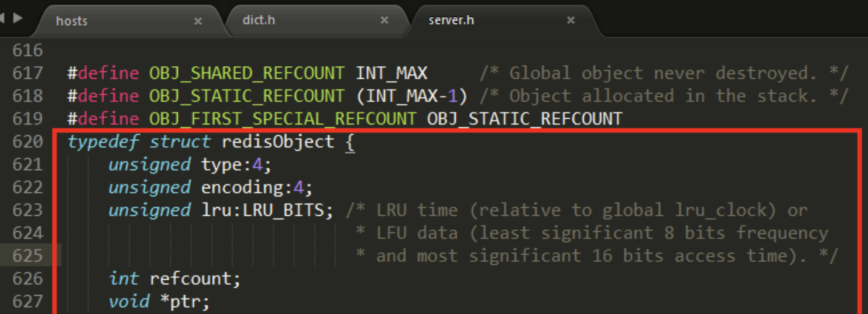Close the server.h tab
The image size is (868, 314).
tap(571, 21)
